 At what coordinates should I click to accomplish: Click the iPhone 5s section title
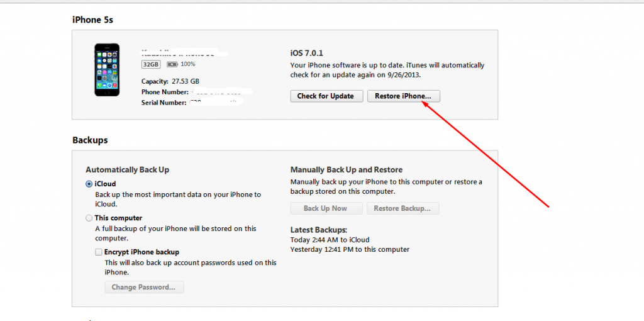click(92, 20)
